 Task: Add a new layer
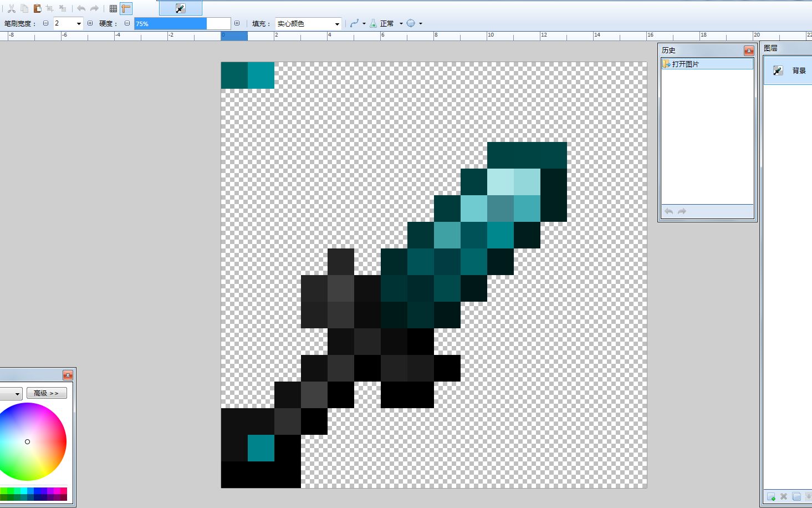click(771, 496)
